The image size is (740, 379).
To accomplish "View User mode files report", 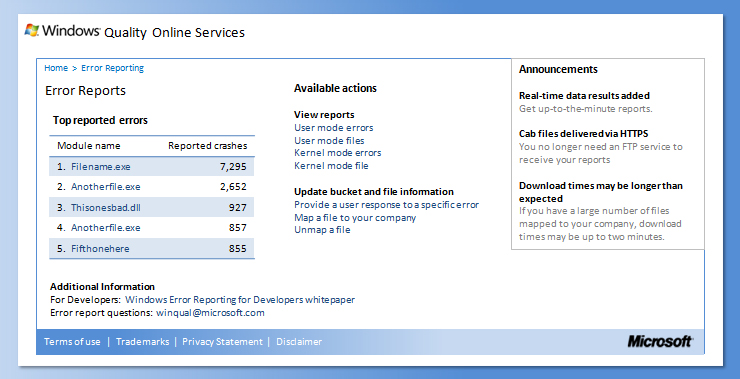I will point(329,141).
